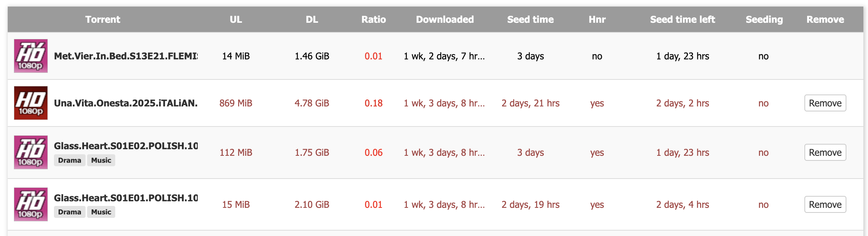Open the Glass.Heart.S01E01.POLISH torrent link
Screen dimensions: 868x236
126,198
